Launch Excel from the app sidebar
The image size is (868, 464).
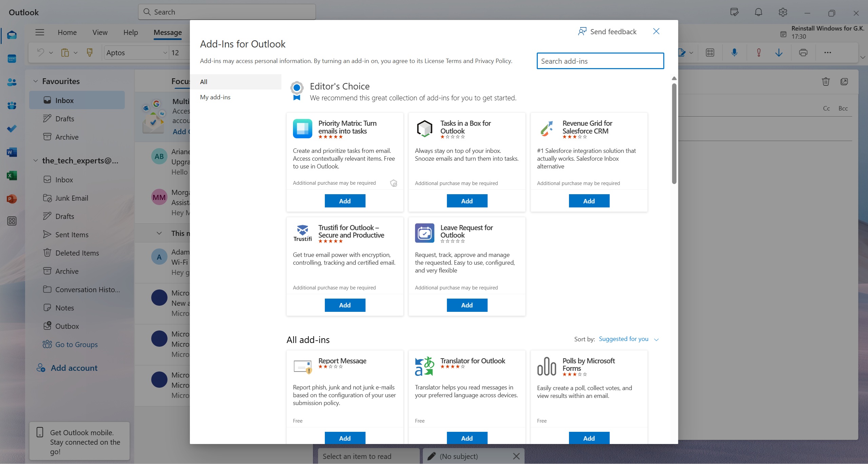(x=12, y=176)
